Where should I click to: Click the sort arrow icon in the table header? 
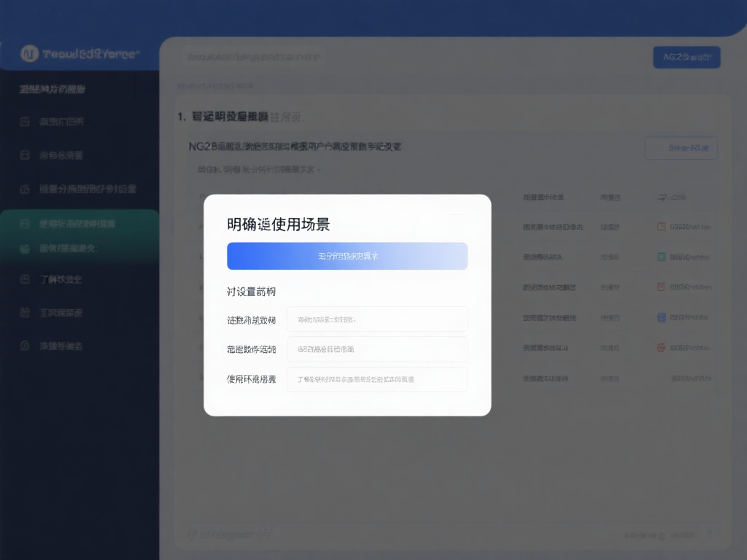(660, 197)
